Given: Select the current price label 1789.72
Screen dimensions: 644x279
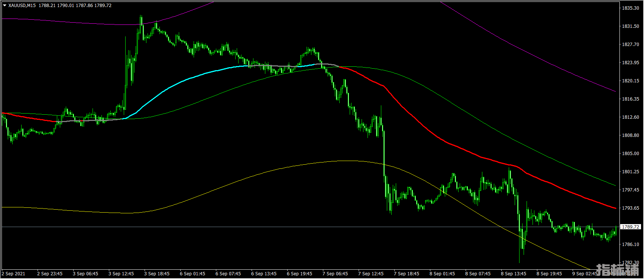Looking at the screenshot, I should tap(631, 227).
